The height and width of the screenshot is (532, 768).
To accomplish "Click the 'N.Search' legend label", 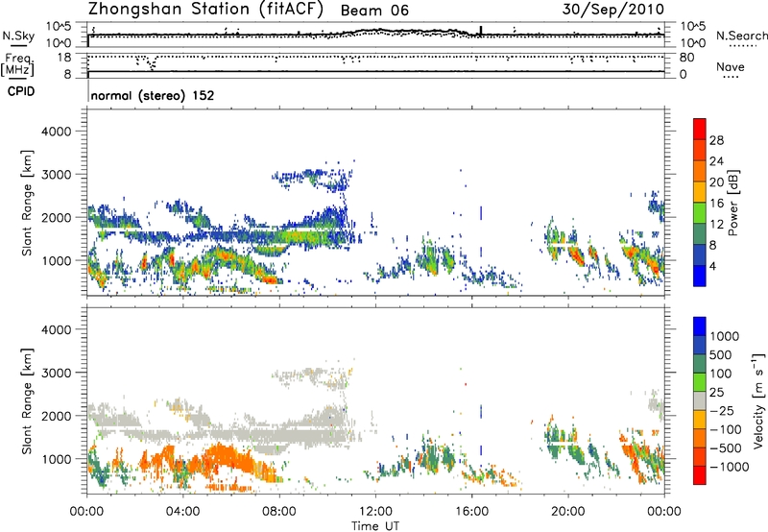I will [x=741, y=36].
